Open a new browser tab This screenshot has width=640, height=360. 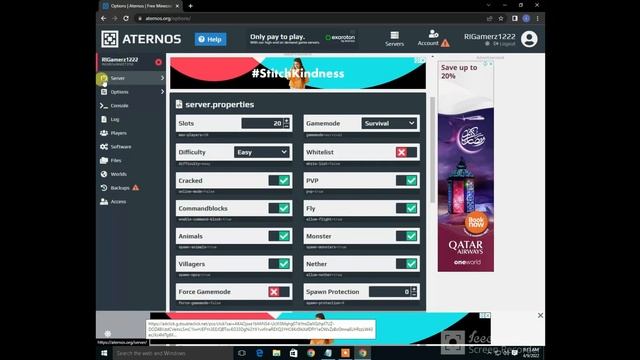[x=191, y=6]
